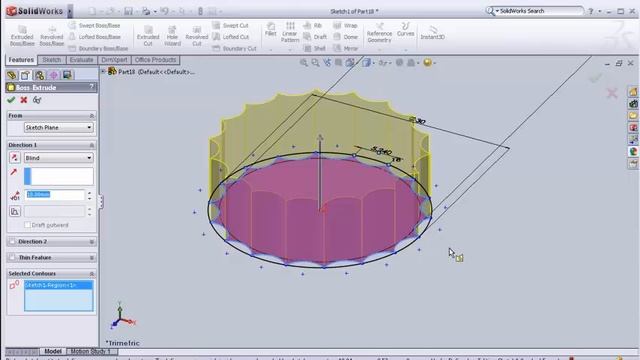
Task: Open the From start condition dropdown
Action: 58,127
